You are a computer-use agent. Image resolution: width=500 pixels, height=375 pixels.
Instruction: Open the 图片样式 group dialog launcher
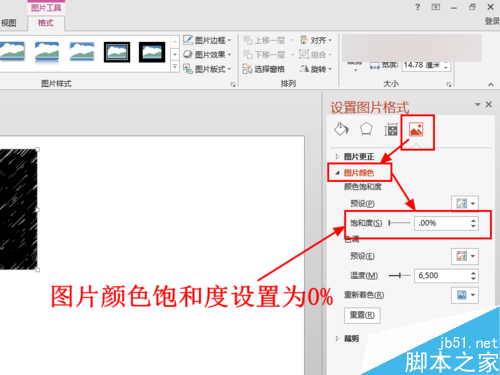(x=233, y=84)
